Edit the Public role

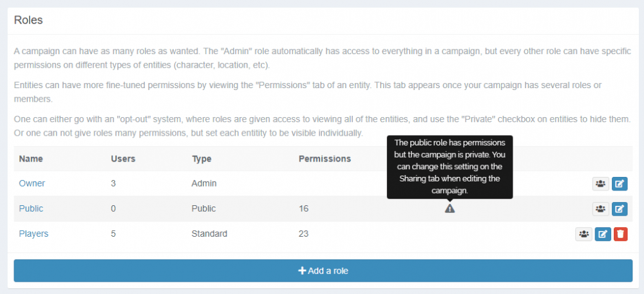coord(619,209)
